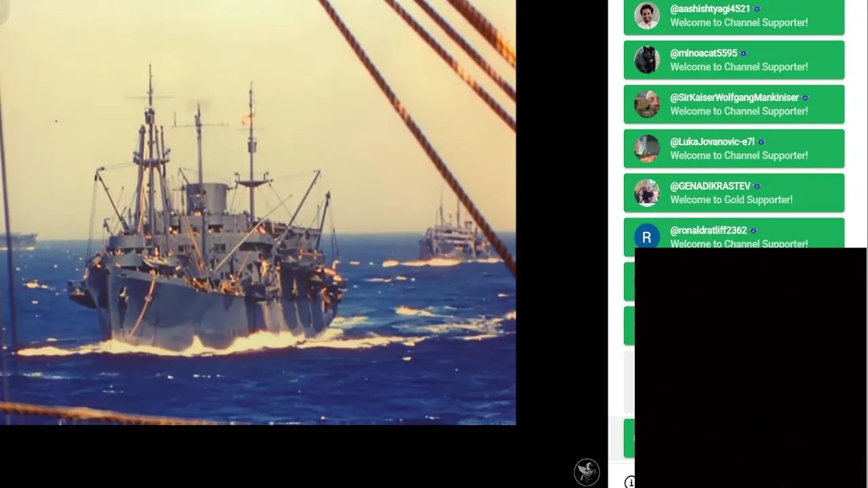Viewport: 868px width, 488px height.
Task: Click the avatar of @aashishtyagi4521
Action: click(647, 16)
